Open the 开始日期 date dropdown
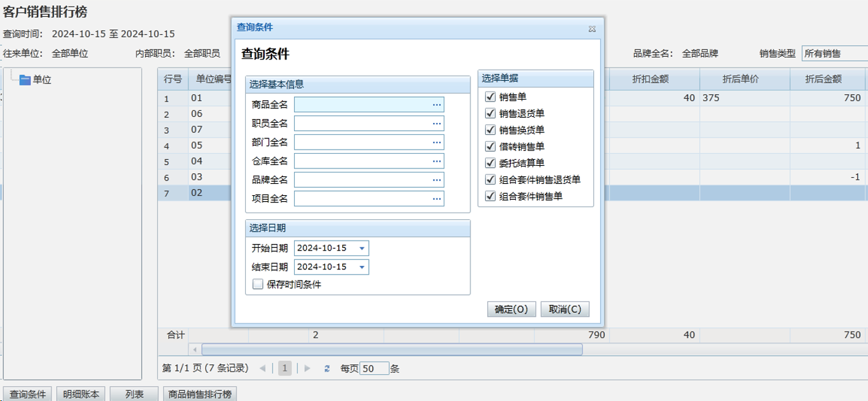This screenshot has height=401, width=868. pyautogui.click(x=361, y=249)
